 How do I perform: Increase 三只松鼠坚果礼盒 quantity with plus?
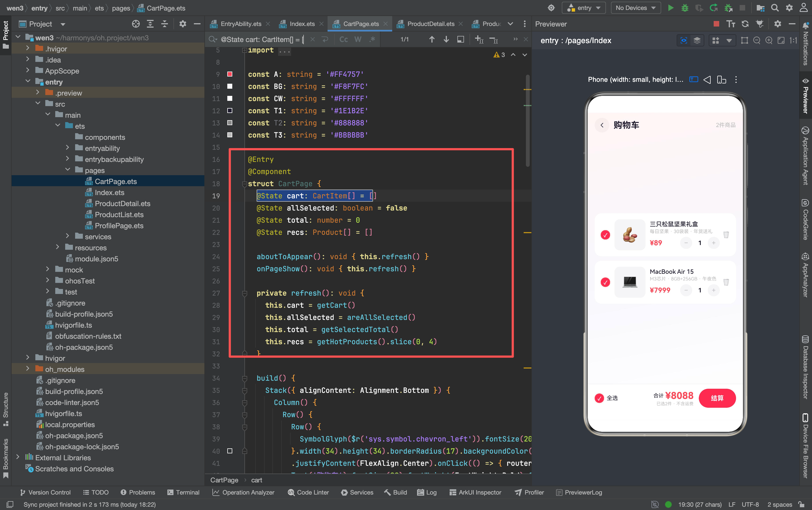pos(713,243)
